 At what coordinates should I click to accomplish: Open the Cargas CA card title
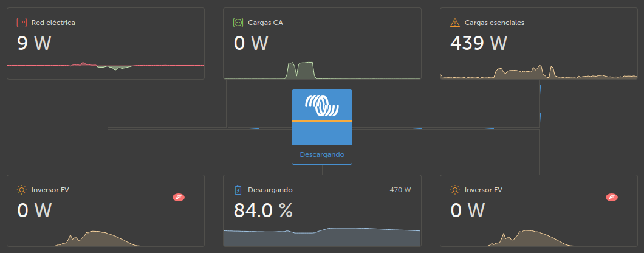coord(265,23)
